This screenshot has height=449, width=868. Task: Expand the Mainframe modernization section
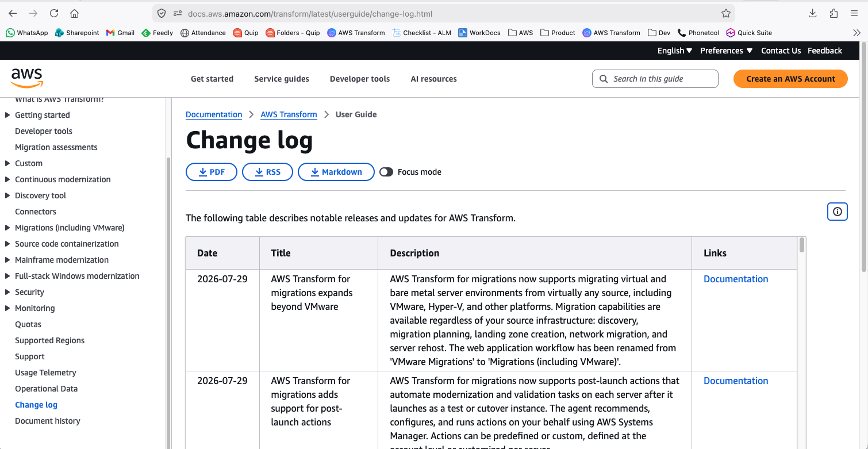click(7, 260)
